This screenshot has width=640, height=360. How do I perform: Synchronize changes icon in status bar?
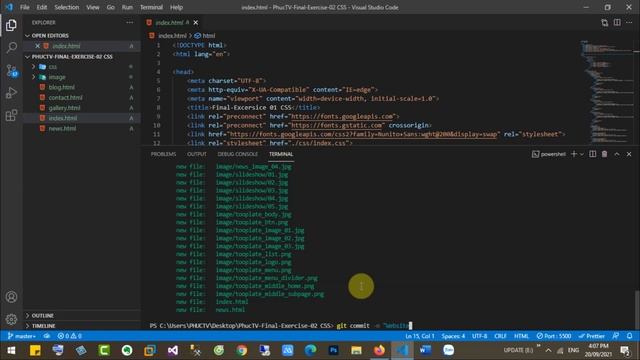(x=47, y=336)
